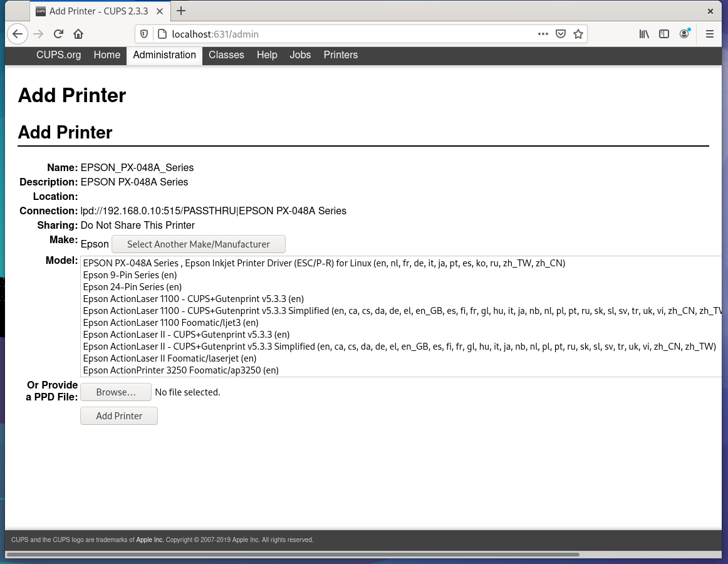
Task: Click the 'No file selected.' text
Action: click(187, 392)
